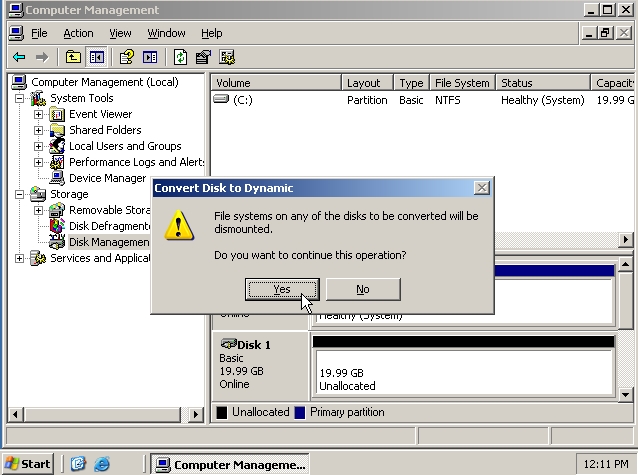The image size is (638, 475).
Task: Click the Help question mark toolbar icon
Action: [x=127, y=57]
